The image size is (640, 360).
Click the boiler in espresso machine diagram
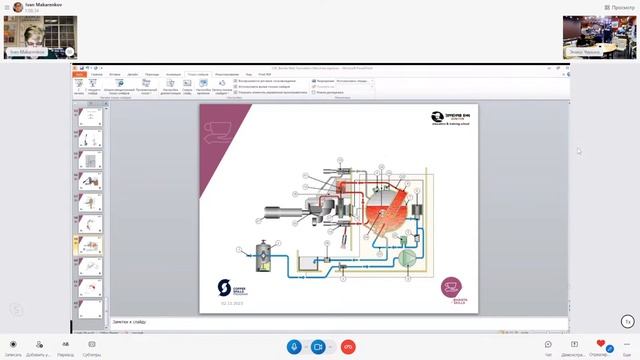point(386,211)
